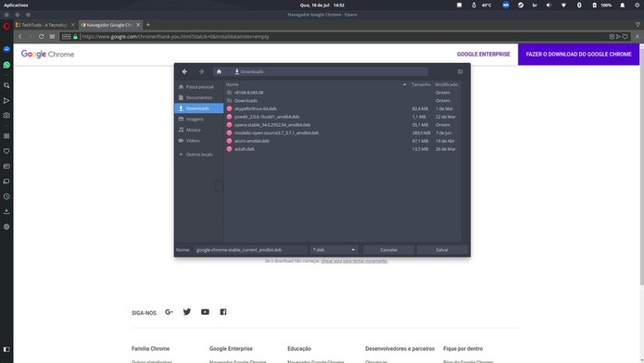The width and height of the screenshot is (644, 363).
Task: Click Downloads breadcrumb in path bar
Action: click(249, 71)
